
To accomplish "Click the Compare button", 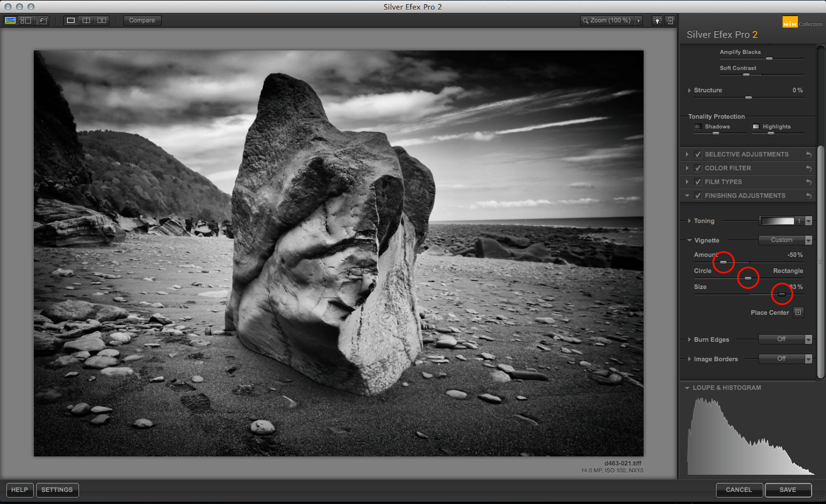I will (142, 20).
